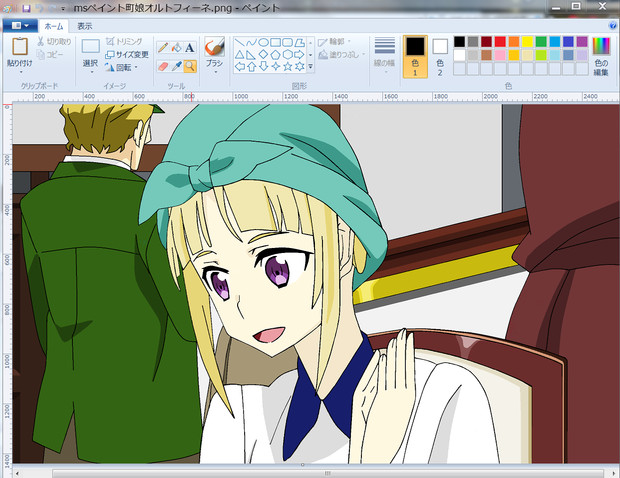The height and width of the screenshot is (478, 620).
Task: Choose the Six-point star shape
Action: tap(300, 66)
